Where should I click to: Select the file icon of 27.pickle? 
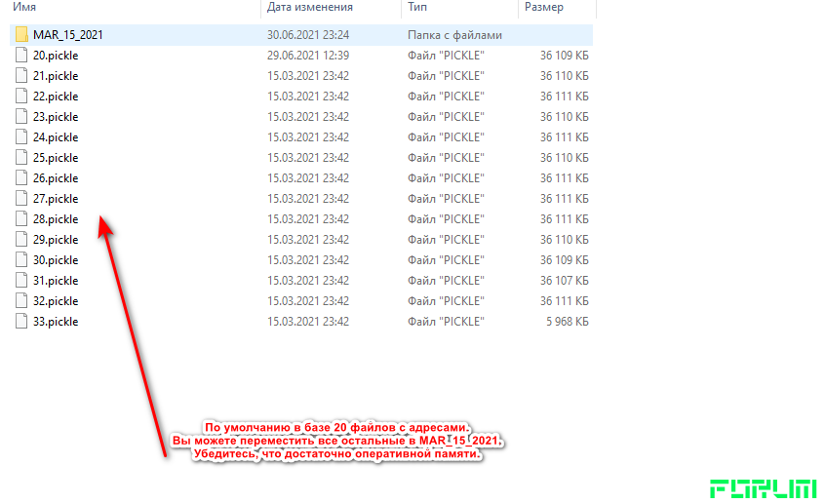coord(21,199)
